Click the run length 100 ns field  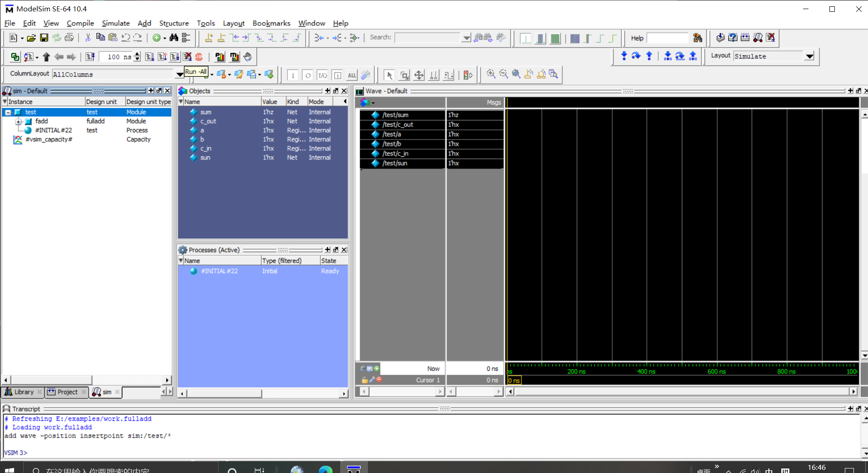[116, 57]
